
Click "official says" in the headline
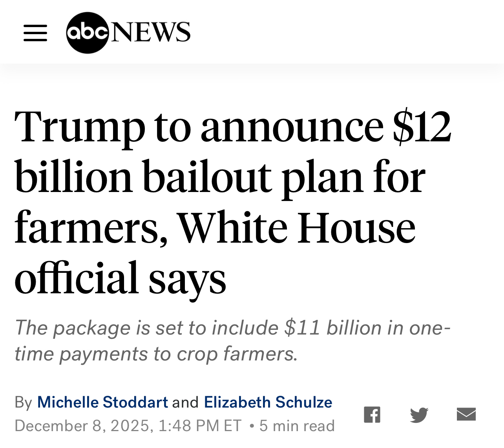coord(120,278)
